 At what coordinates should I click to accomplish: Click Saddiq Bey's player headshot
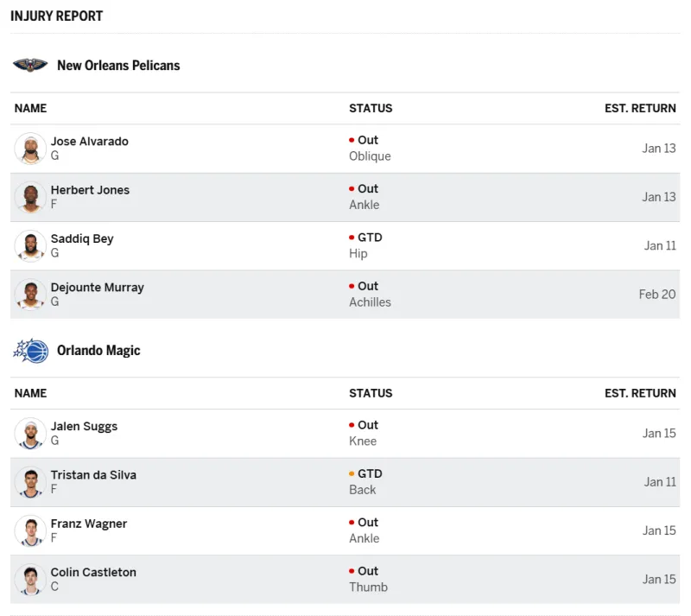tap(30, 246)
